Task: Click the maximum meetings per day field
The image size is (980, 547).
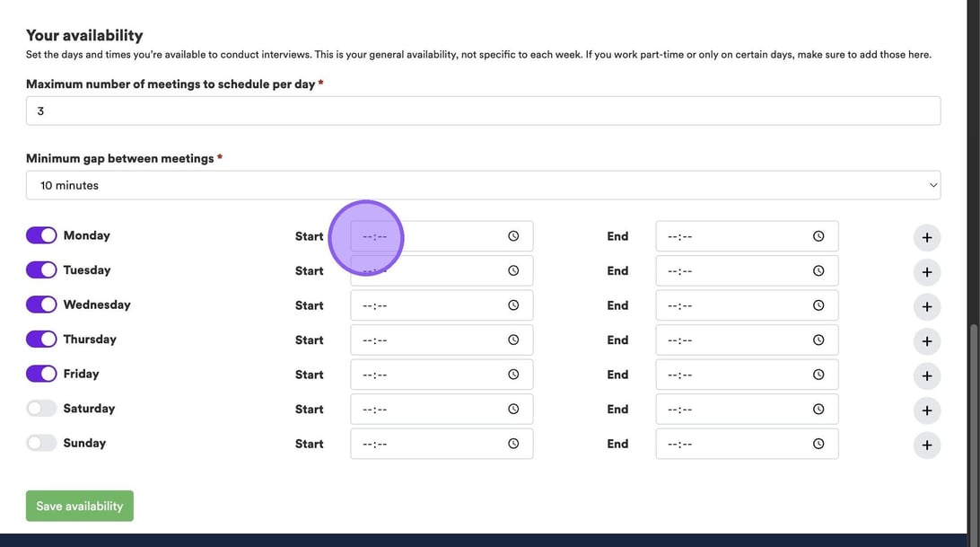Action: [x=483, y=111]
